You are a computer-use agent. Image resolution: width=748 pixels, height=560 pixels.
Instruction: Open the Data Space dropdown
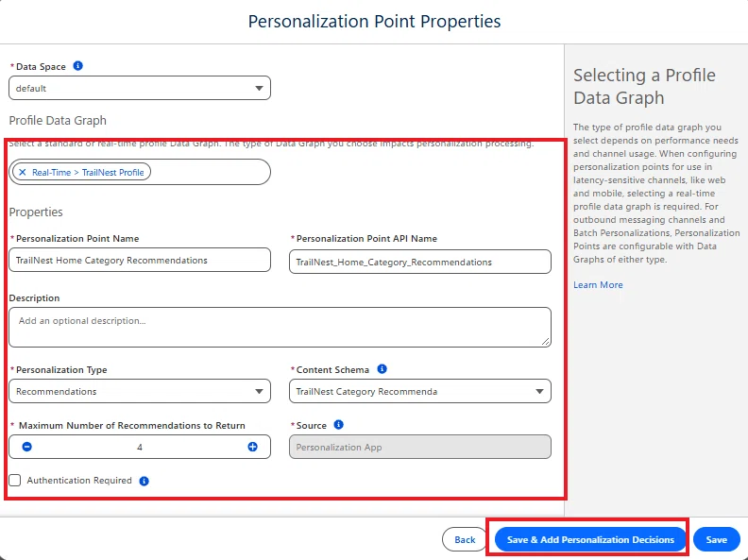pyautogui.click(x=140, y=88)
